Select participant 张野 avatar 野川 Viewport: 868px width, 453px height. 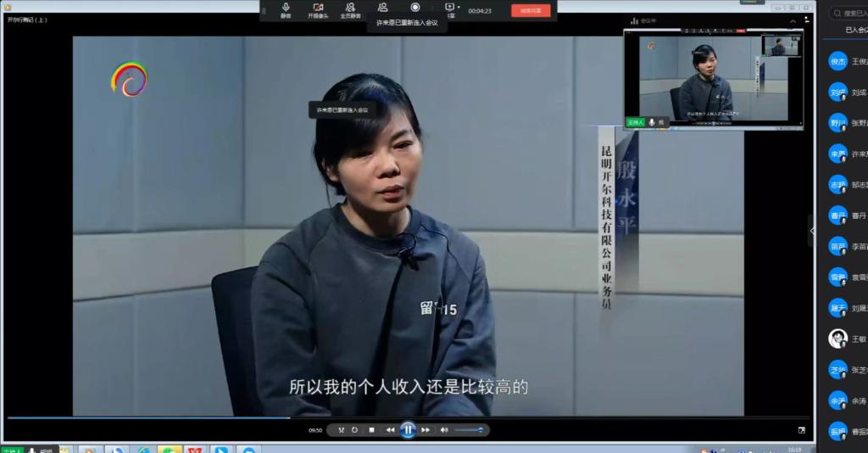point(837,123)
